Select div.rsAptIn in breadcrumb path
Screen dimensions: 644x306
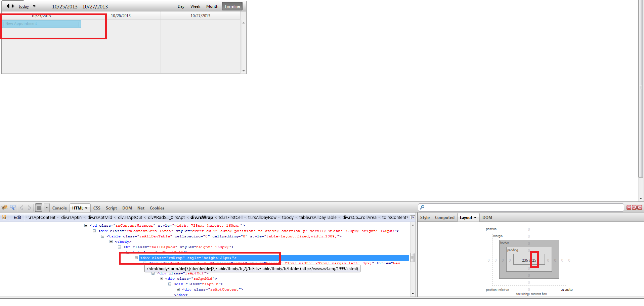click(x=71, y=218)
